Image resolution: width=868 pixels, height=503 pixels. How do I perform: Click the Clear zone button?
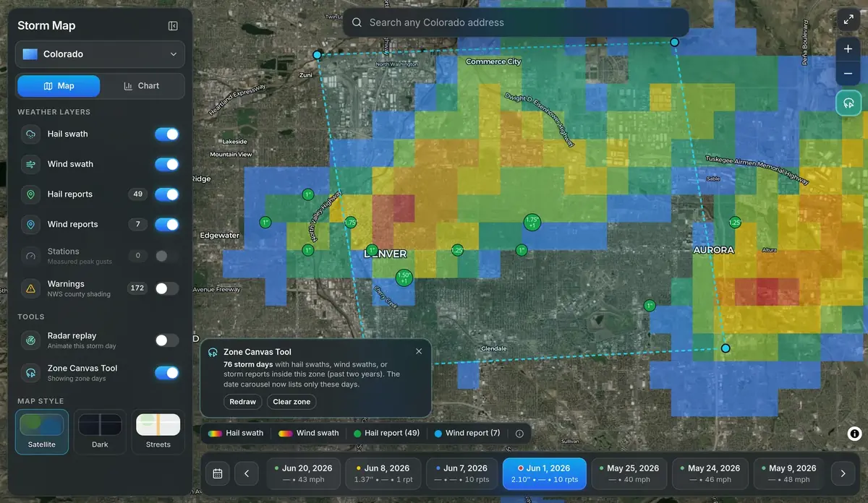coord(292,402)
